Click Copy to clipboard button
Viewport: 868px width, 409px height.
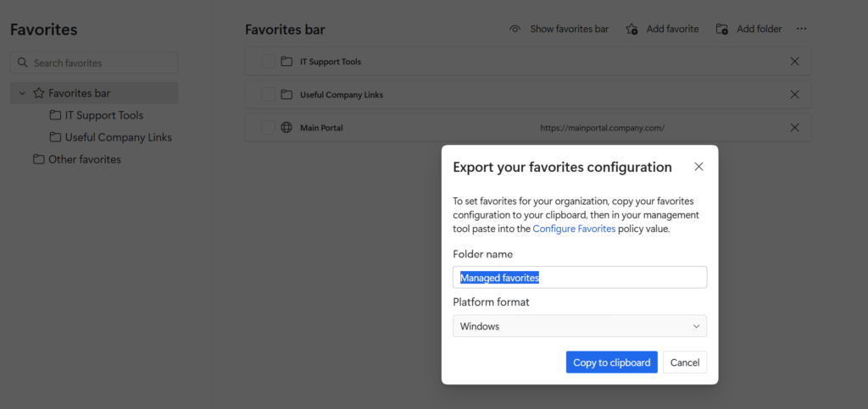click(612, 362)
